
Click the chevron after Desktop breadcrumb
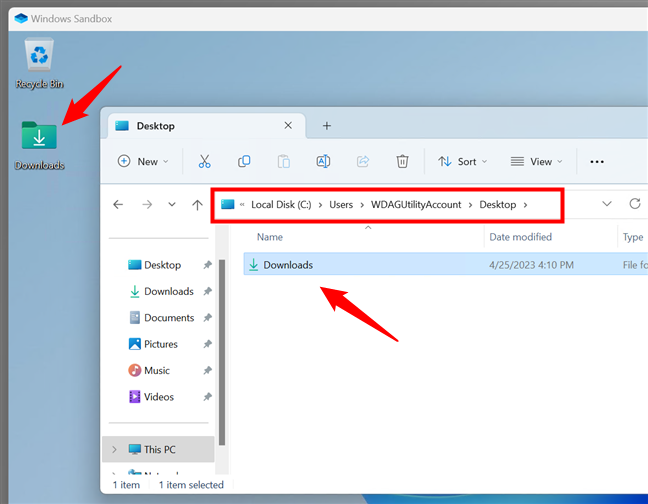tap(525, 205)
